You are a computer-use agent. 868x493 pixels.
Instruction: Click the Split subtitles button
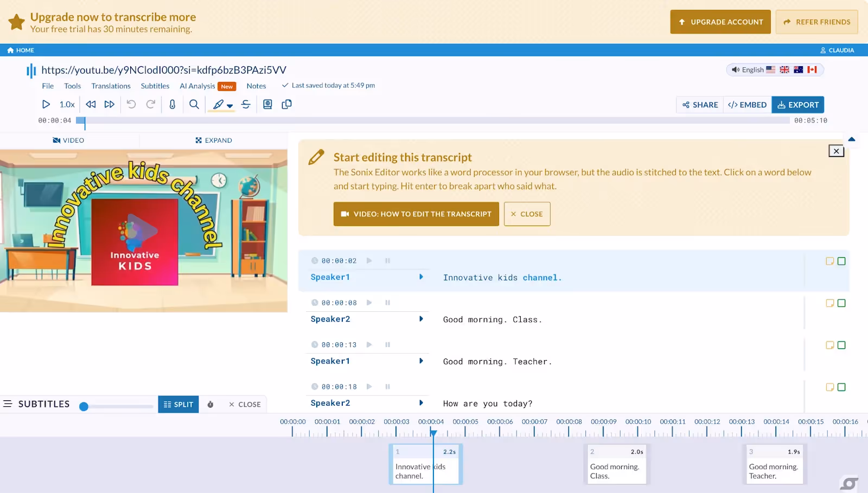click(178, 405)
